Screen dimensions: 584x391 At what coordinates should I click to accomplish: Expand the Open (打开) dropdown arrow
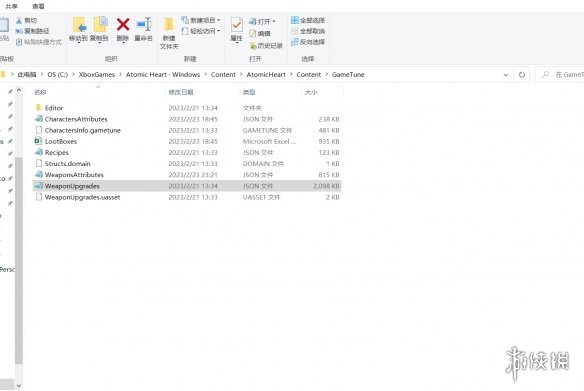click(x=274, y=22)
